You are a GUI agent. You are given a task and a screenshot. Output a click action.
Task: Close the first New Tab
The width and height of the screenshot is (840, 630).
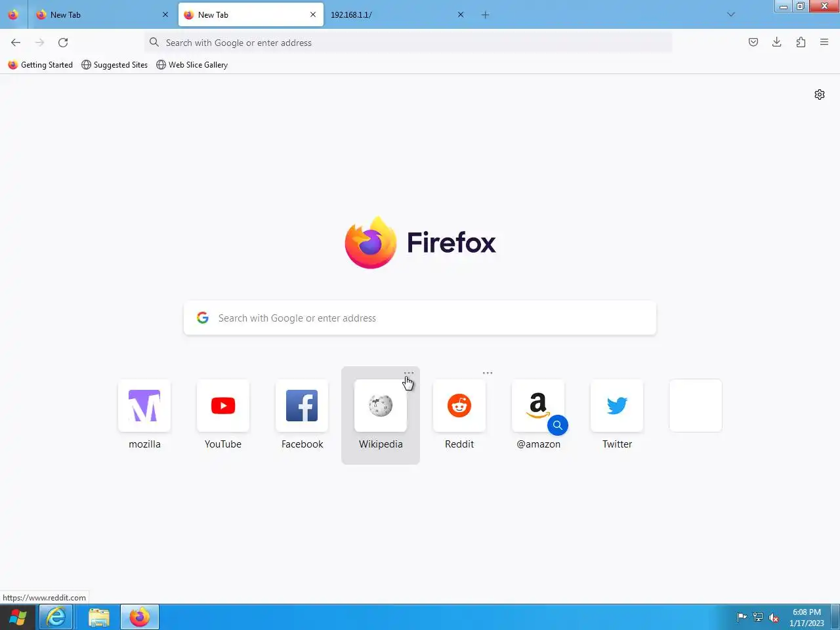(x=165, y=14)
